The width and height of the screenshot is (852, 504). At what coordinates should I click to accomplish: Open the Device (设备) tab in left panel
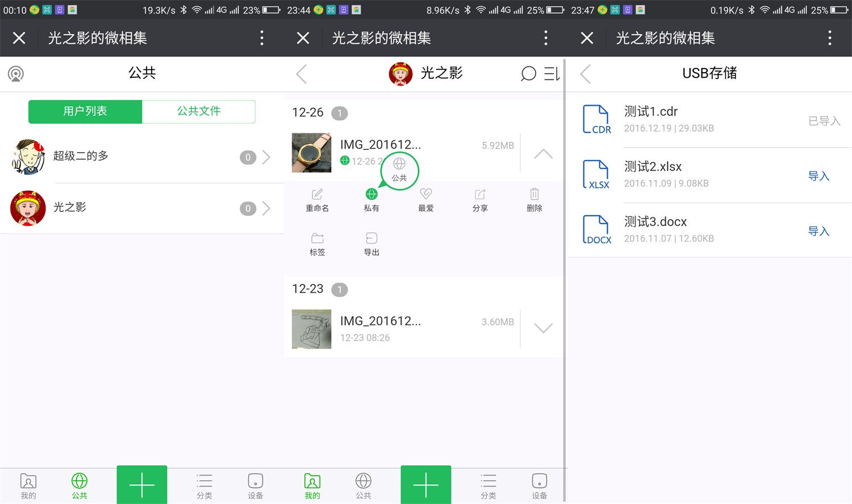[x=255, y=486]
